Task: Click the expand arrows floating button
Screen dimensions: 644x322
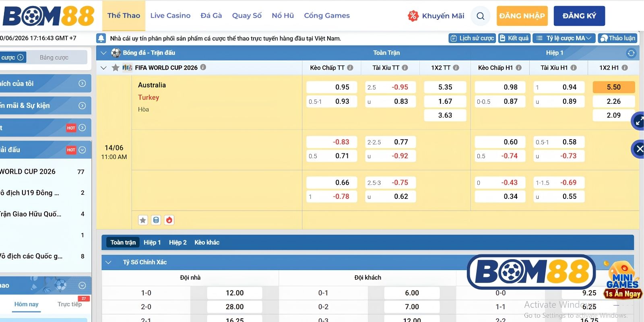Action: [638, 121]
